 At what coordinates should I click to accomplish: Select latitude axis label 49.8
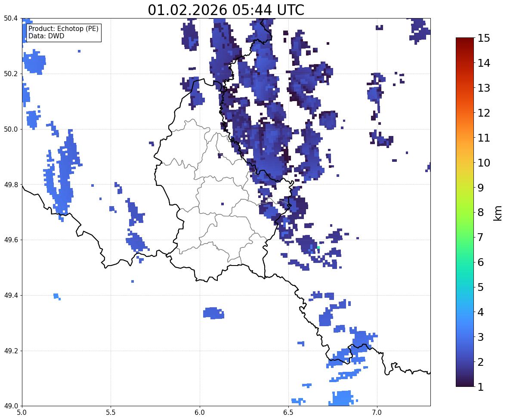click(x=11, y=185)
